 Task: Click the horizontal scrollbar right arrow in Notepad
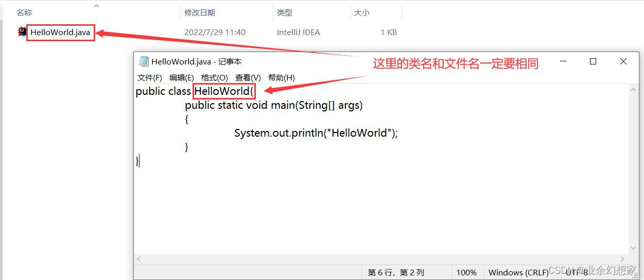tap(623, 259)
